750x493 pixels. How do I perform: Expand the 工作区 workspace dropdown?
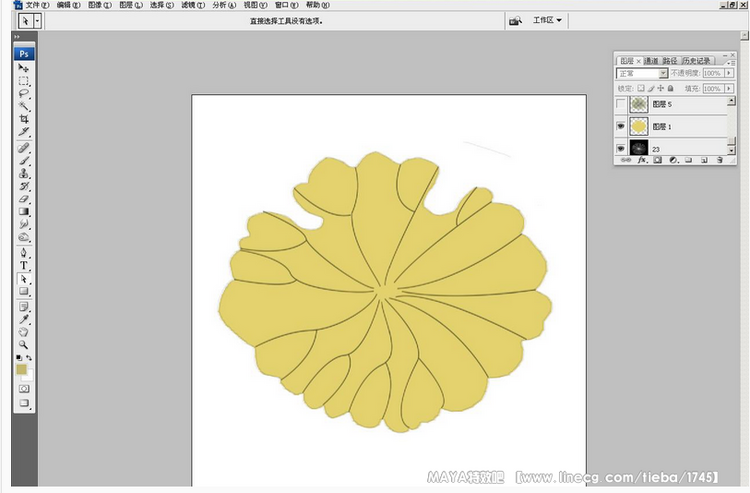(x=547, y=20)
